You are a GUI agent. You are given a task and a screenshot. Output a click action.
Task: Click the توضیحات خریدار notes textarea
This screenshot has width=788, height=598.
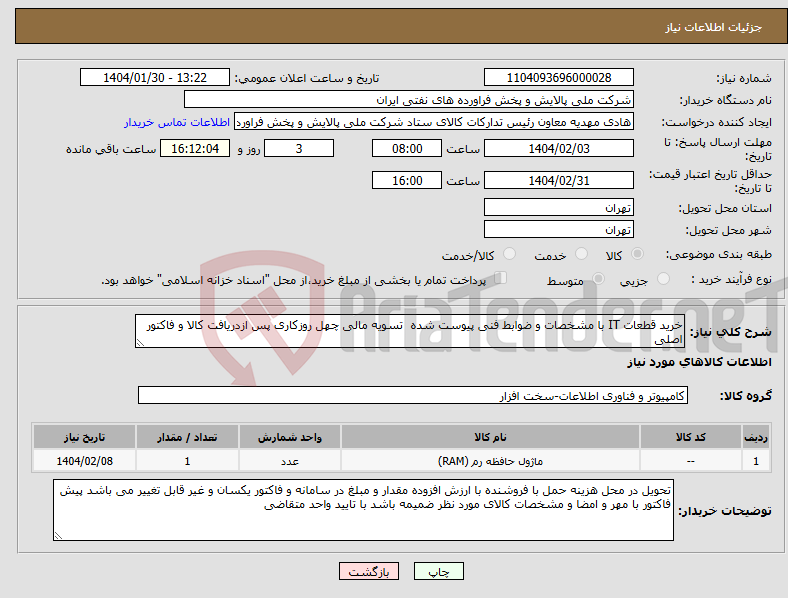[x=363, y=510]
